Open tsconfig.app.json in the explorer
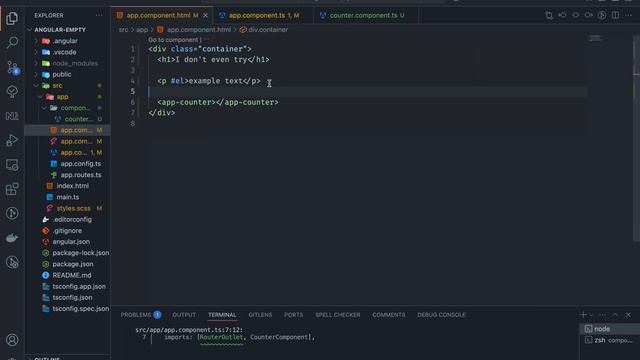 [67, 286]
